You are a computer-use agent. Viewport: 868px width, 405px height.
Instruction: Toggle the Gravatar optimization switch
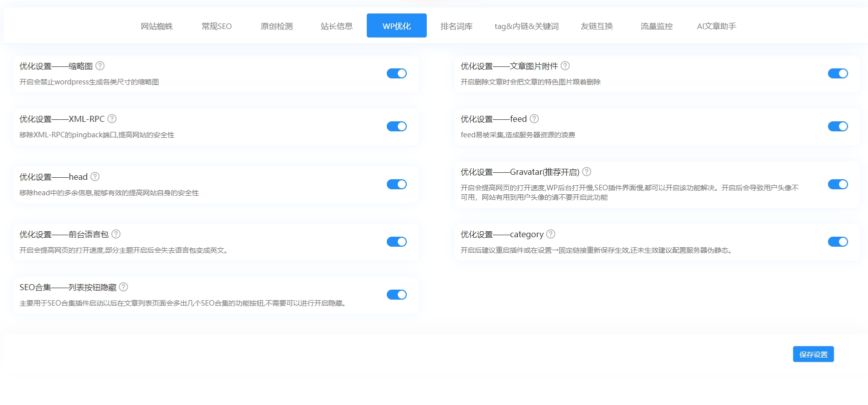click(838, 184)
